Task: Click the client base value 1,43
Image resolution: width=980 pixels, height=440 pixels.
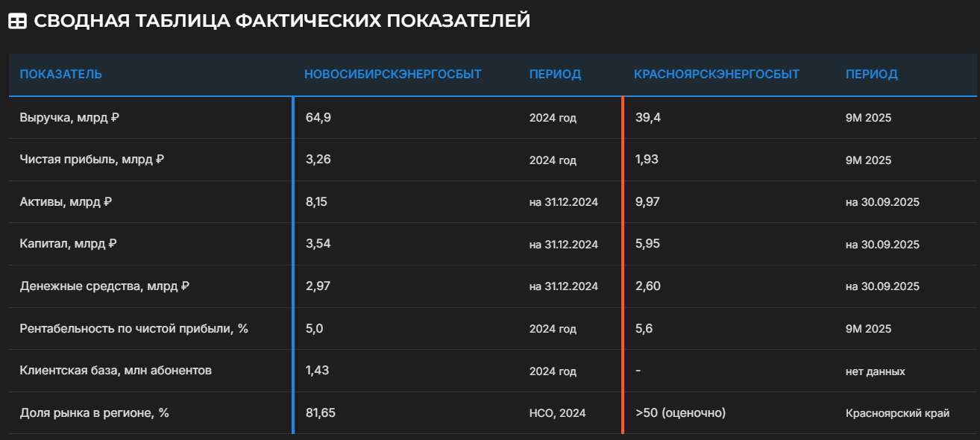Action: [318, 371]
